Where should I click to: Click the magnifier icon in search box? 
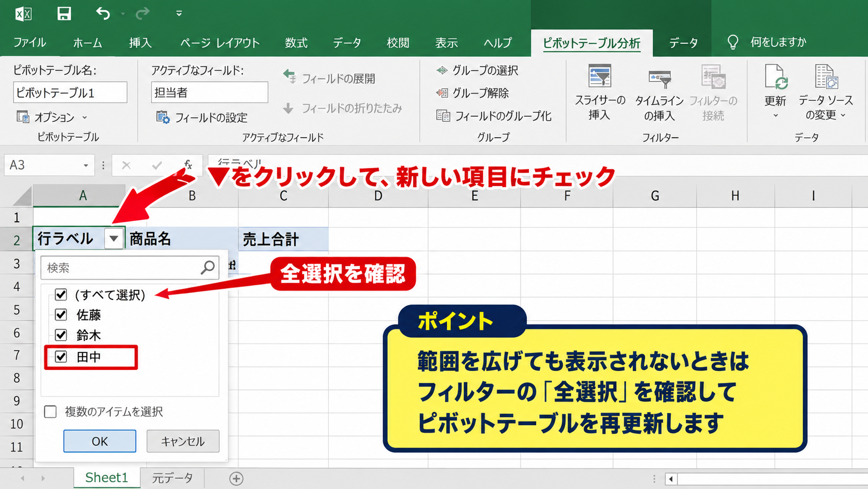pos(208,268)
